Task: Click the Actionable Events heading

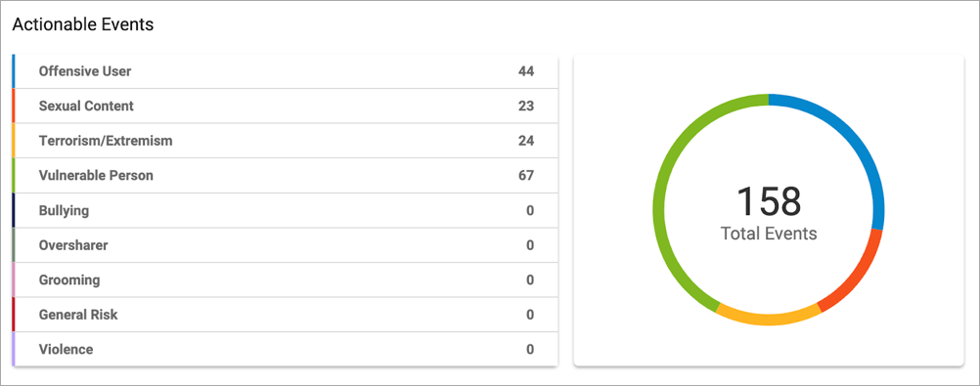Action: (83, 24)
